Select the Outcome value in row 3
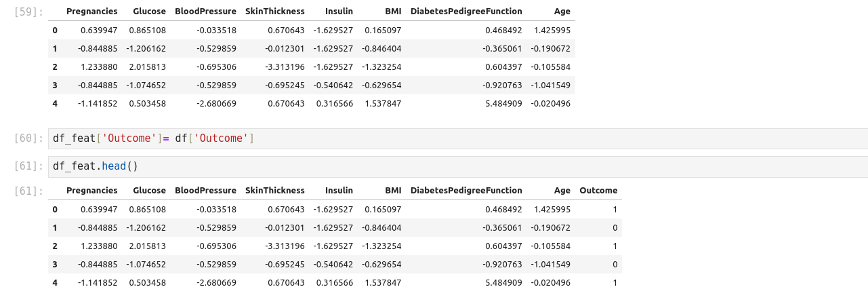Image resolution: width=868 pixels, height=304 pixels. click(614, 264)
